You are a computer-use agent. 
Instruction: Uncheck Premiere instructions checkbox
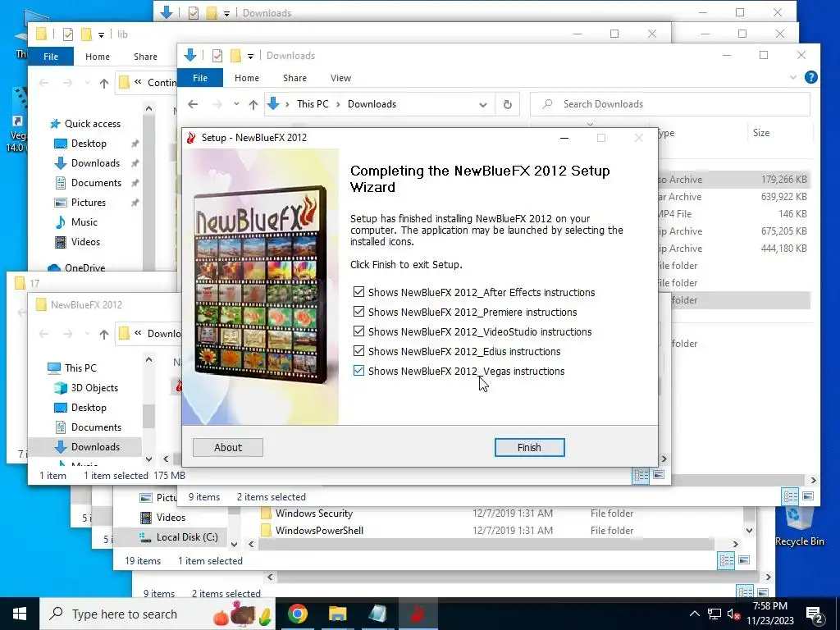coord(358,312)
